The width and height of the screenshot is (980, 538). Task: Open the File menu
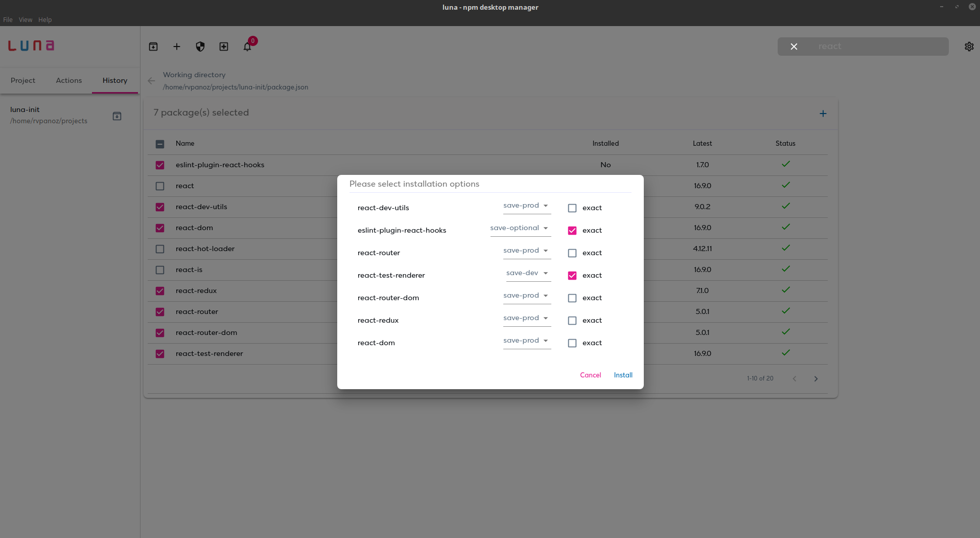point(8,20)
